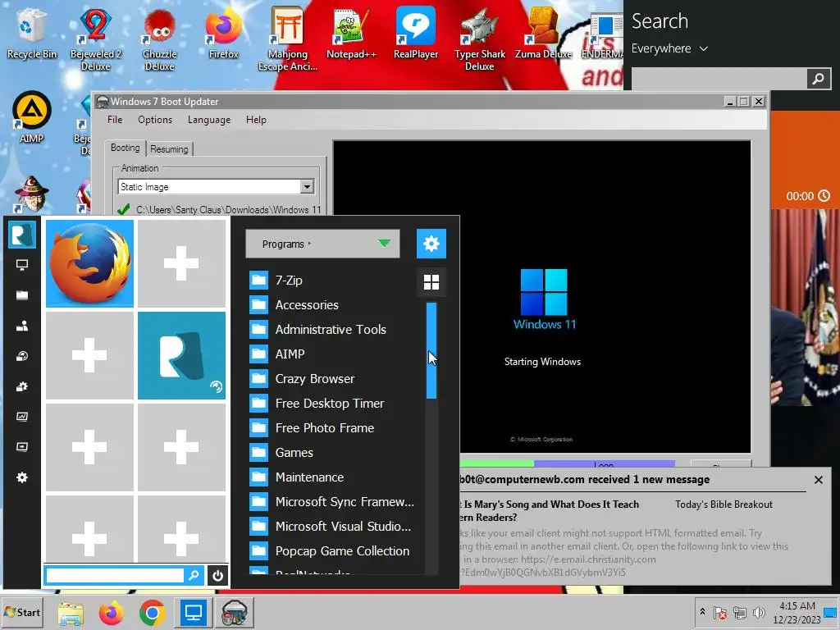Open the monitor icon in the start menu sidebar
The width and height of the screenshot is (840, 630).
[x=22, y=265]
